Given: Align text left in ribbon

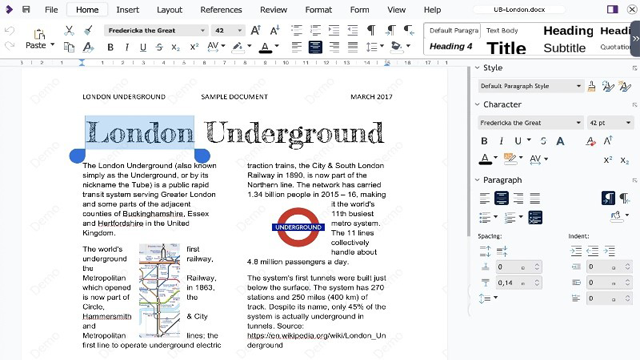Looking at the screenshot, I should click(x=297, y=47).
